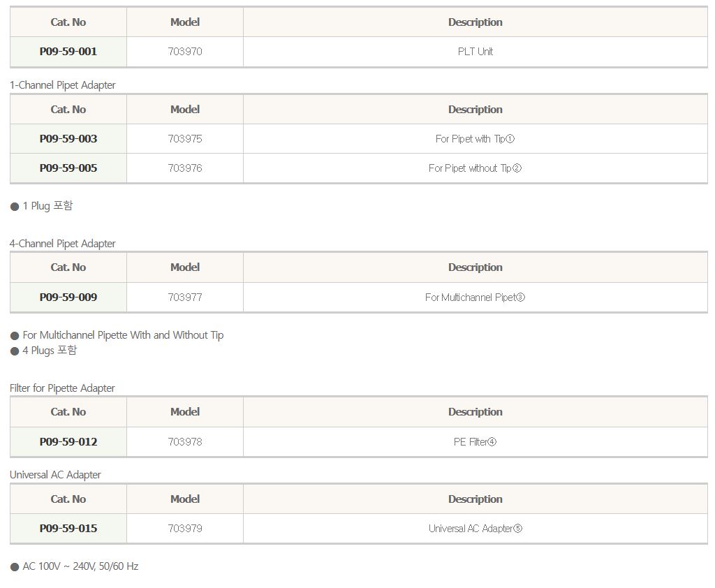Click the "4-Channel Pipet Adapter" section heading
The width and height of the screenshot is (715, 588).
click(x=63, y=244)
